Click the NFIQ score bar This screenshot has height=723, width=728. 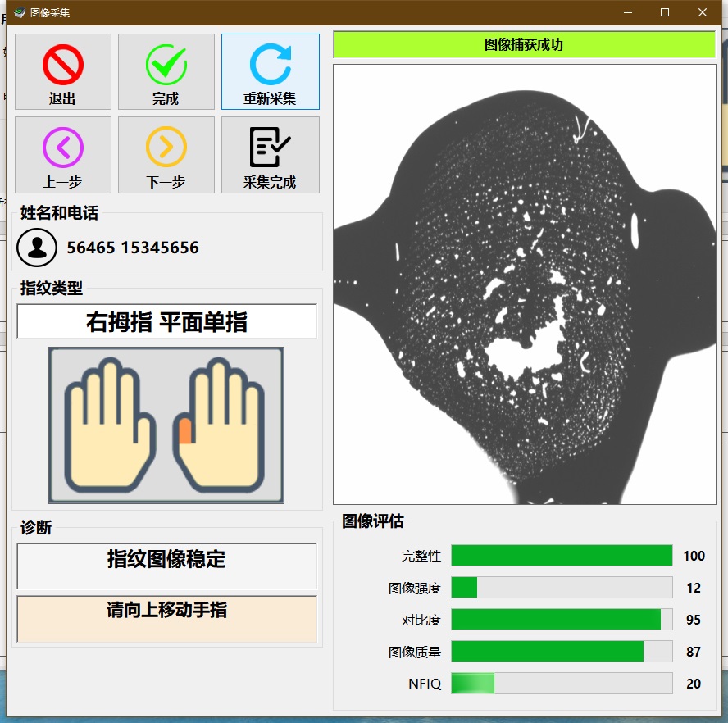click(x=562, y=684)
